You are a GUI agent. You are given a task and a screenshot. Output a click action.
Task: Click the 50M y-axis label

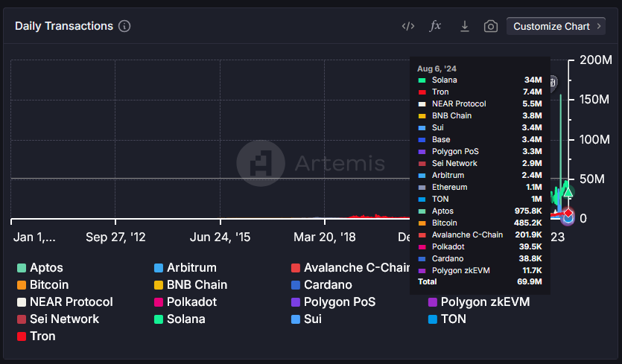(x=592, y=179)
